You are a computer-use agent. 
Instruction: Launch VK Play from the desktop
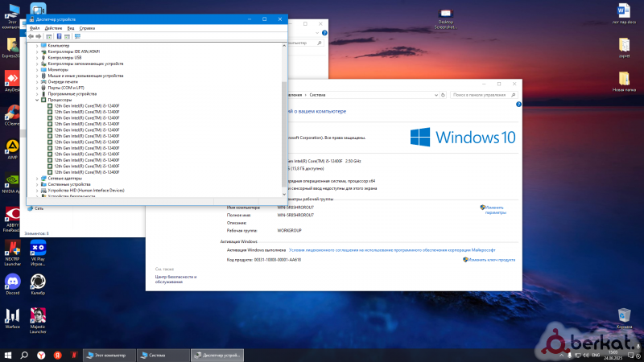37,247
